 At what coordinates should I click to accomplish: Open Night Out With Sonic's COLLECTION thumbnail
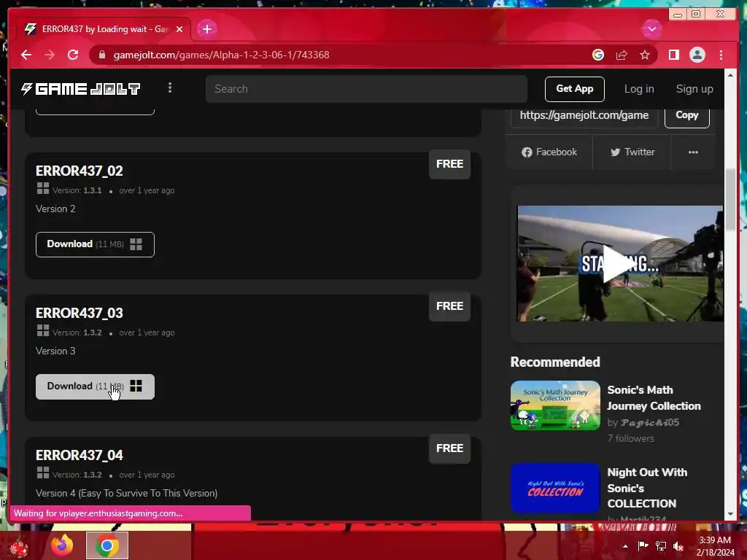coord(555,488)
